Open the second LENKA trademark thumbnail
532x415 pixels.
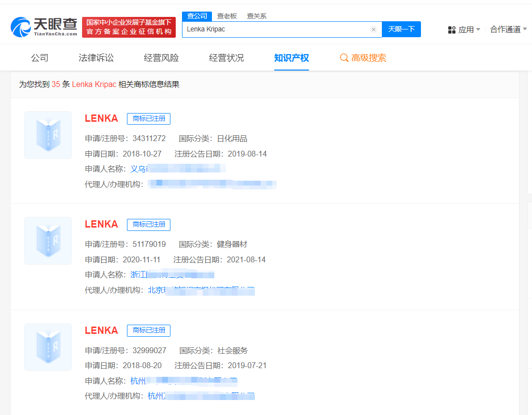(x=48, y=241)
